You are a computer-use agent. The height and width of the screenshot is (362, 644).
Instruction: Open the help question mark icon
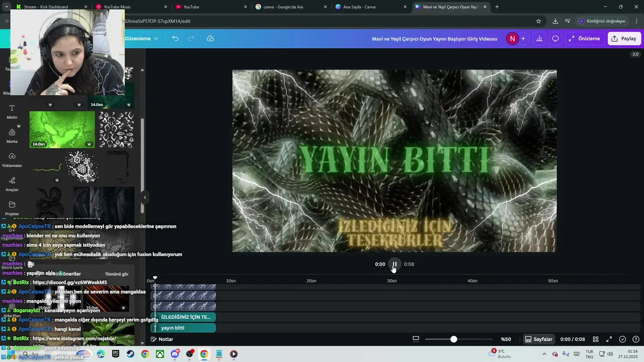click(636, 339)
